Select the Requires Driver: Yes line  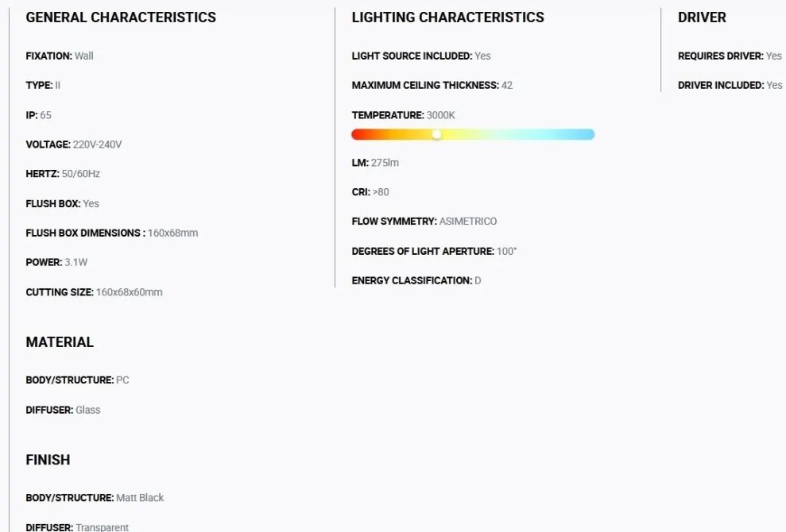click(x=730, y=56)
